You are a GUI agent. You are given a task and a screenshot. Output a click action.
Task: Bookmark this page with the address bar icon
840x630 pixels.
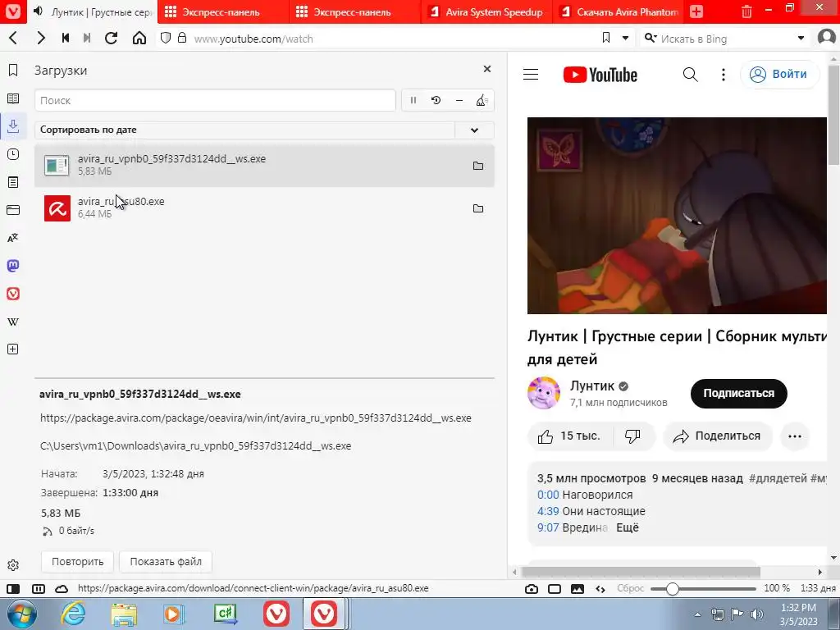tap(606, 38)
